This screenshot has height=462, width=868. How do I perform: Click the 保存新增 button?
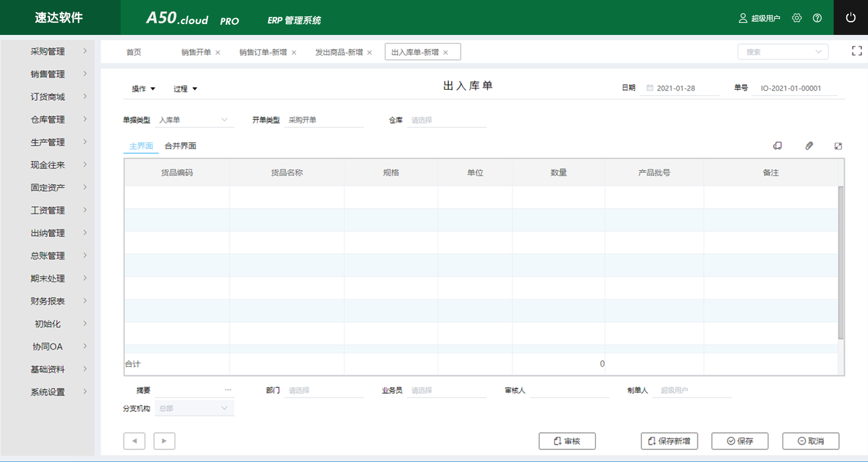(x=669, y=441)
